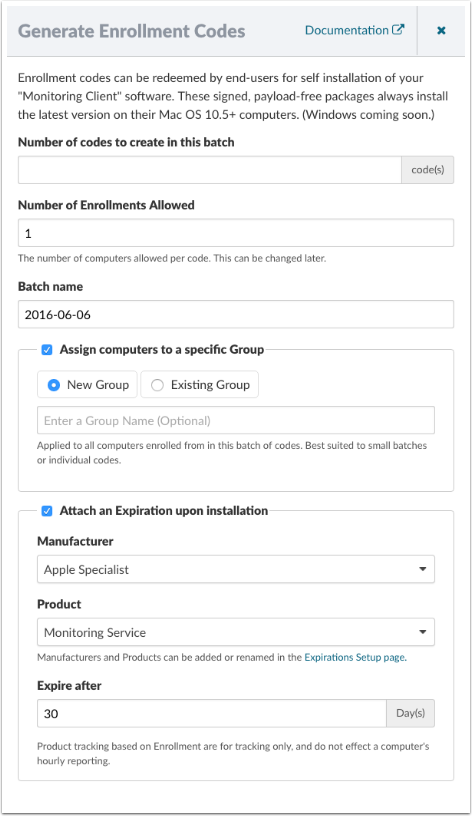Open the Expirations Setup page link
Image resolution: width=472 pixels, height=816 pixels.
coord(355,657)
